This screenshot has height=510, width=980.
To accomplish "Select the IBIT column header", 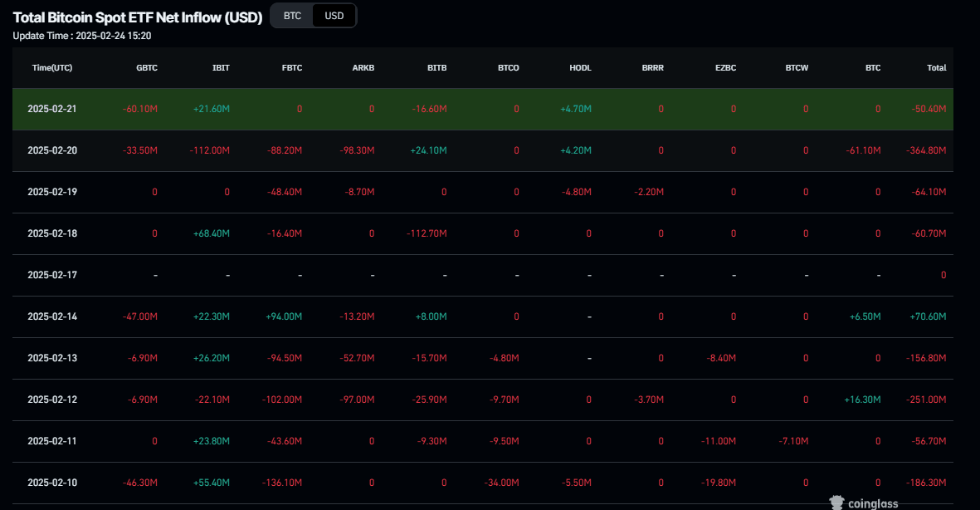I will click(x=221, y=68).
